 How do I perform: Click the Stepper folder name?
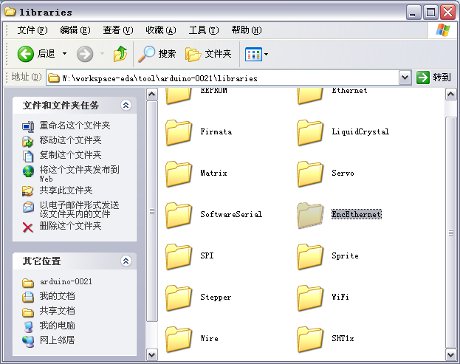(x=216, y=297)
